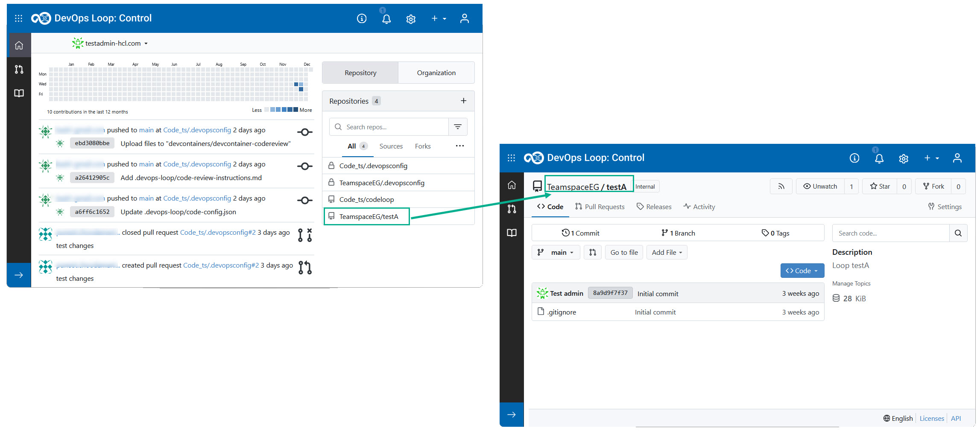The height and width of the screenshot is (440, 980).
Task: Open plus create dropdown in dashboard window
Action: click(439, 18)
